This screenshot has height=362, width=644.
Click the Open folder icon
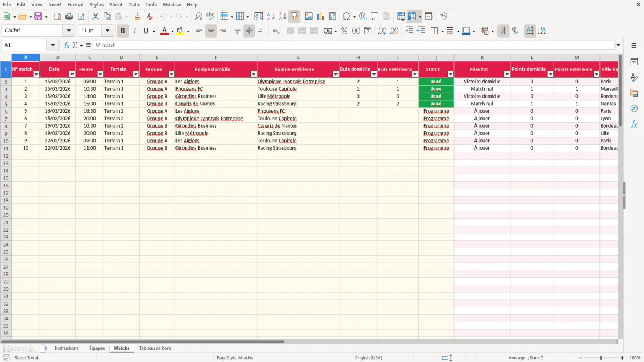(22, 17)
